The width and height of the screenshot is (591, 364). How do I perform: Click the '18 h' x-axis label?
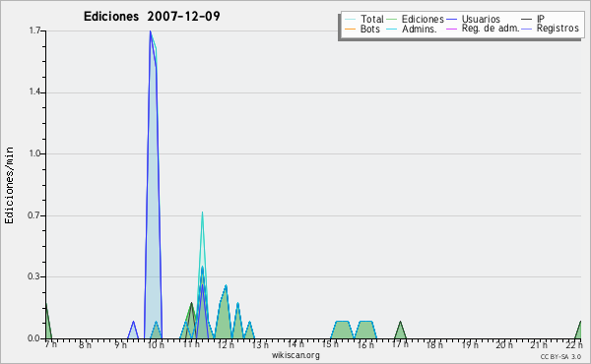pos(434,344)
